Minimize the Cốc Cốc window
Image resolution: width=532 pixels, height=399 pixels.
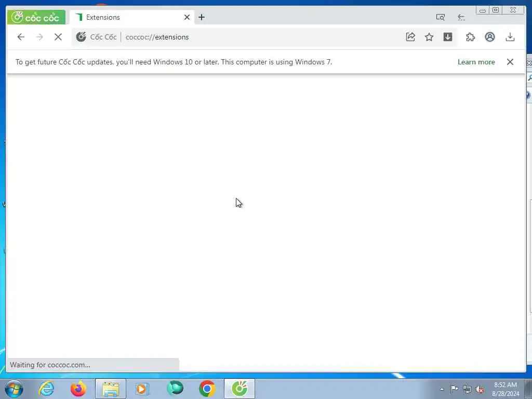click(483, 10)
